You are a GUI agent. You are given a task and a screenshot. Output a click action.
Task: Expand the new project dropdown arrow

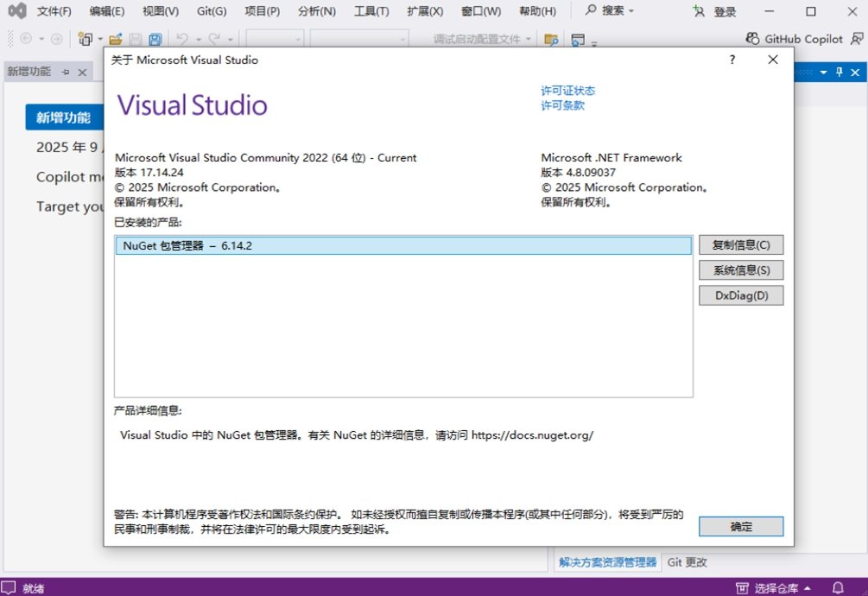tap(100, 39)
